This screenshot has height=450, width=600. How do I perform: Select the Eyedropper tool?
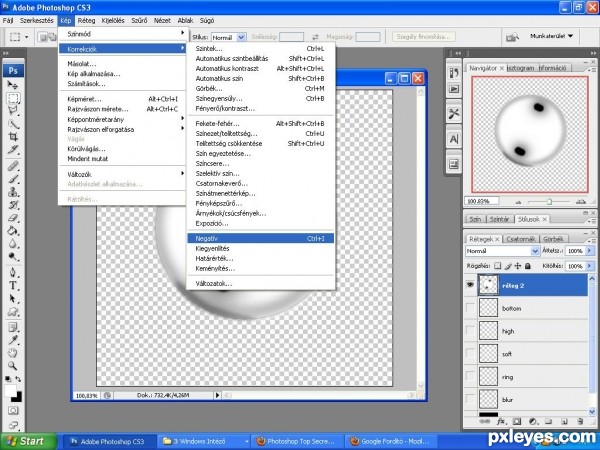click(x=13, y=340)
